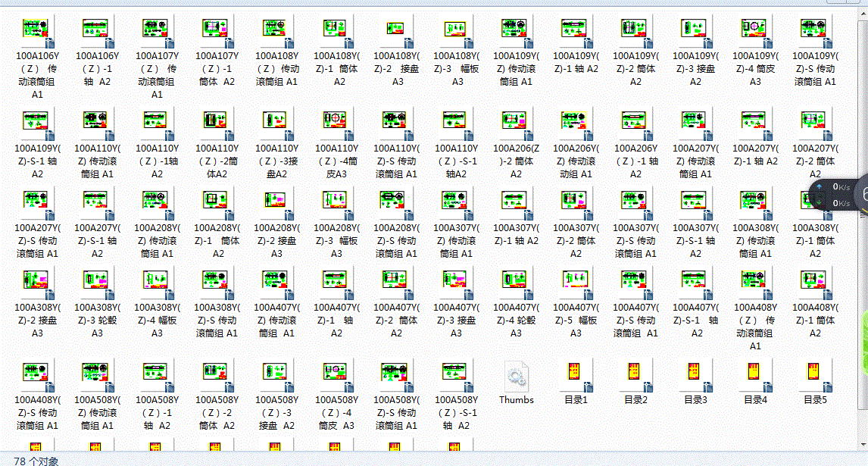The width and height of the screenshot is (868, 466).
Task: Click filename 100A308Y(Z)-2 接盘 A3
Action: 37,321
